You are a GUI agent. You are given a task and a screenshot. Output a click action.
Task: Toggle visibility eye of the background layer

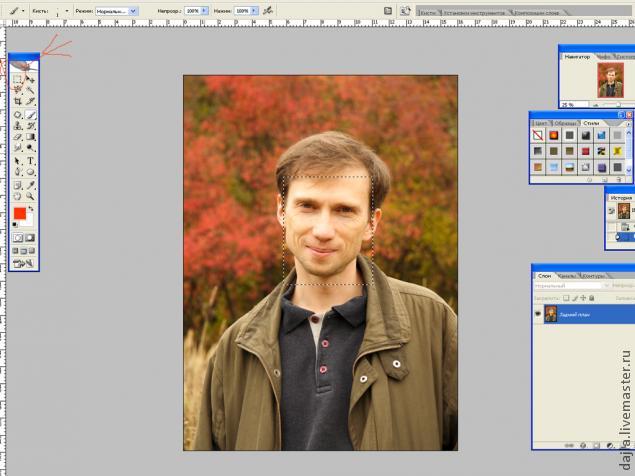click(x=539, y=313)
